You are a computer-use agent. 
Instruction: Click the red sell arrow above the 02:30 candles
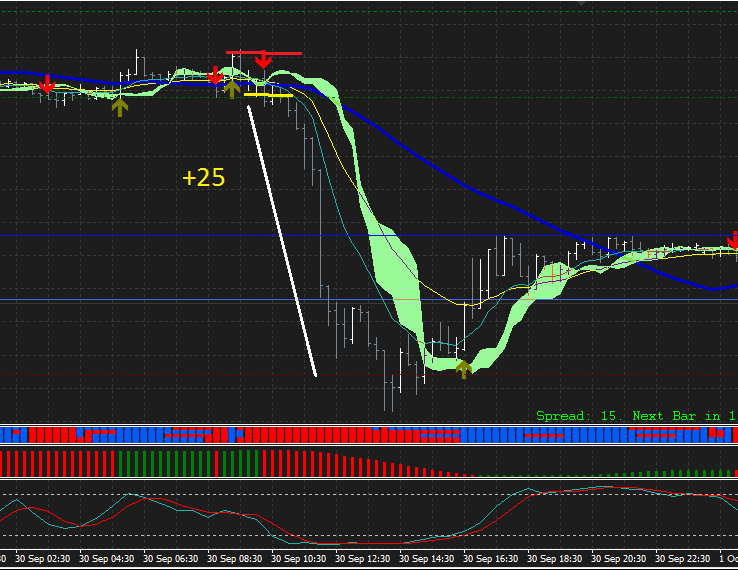pyautogui.click(x=47, y=84)
